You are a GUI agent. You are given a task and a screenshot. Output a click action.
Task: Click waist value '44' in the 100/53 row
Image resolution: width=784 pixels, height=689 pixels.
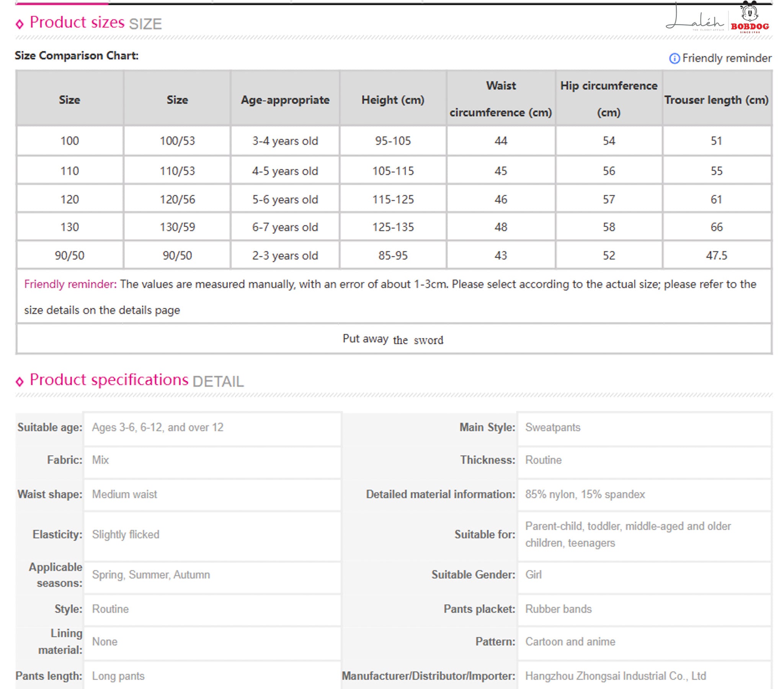[501, 141]
